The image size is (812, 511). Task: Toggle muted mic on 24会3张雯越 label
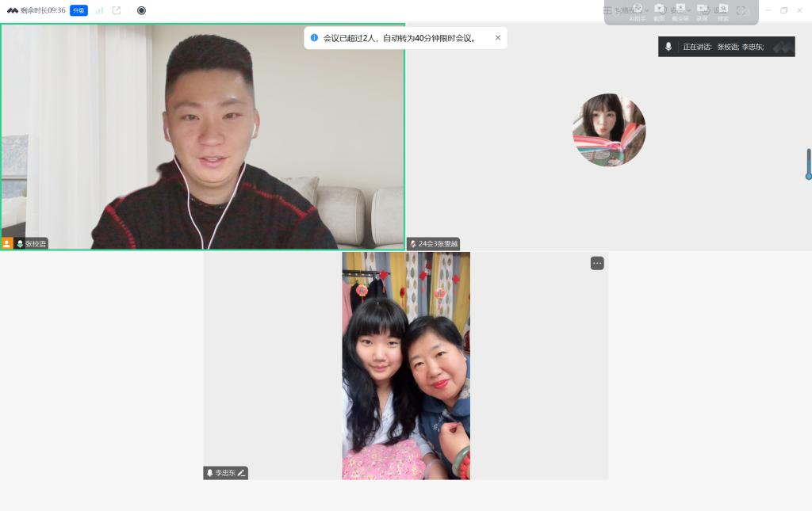click(x=413, y=244)
